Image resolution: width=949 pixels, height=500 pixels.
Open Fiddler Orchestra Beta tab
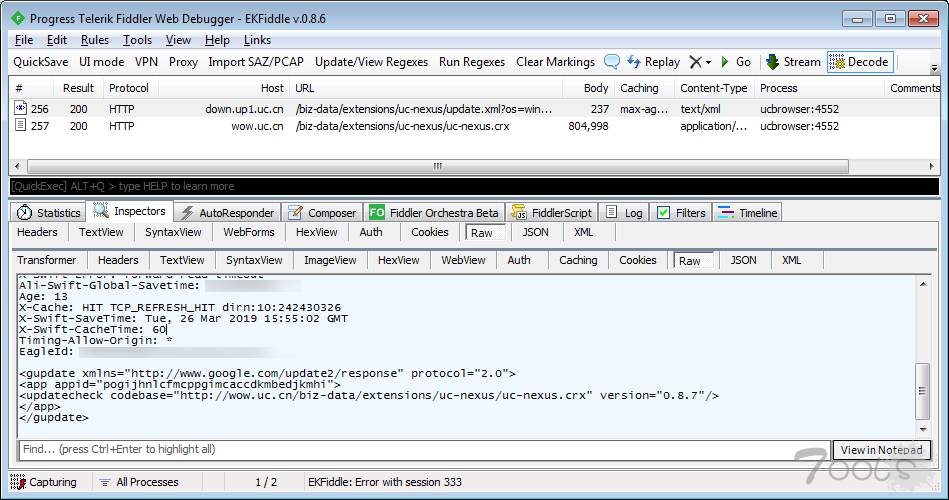click(x=434, y=213)
